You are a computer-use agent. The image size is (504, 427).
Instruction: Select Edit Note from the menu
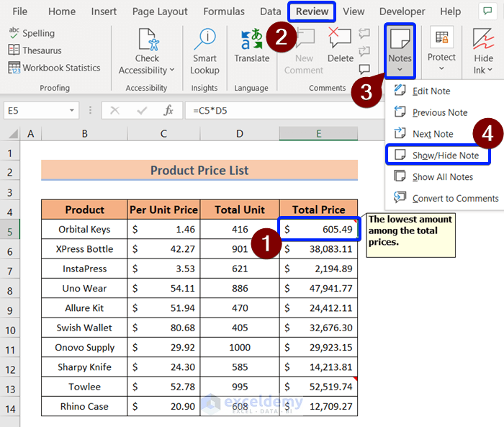pos(431,91)
